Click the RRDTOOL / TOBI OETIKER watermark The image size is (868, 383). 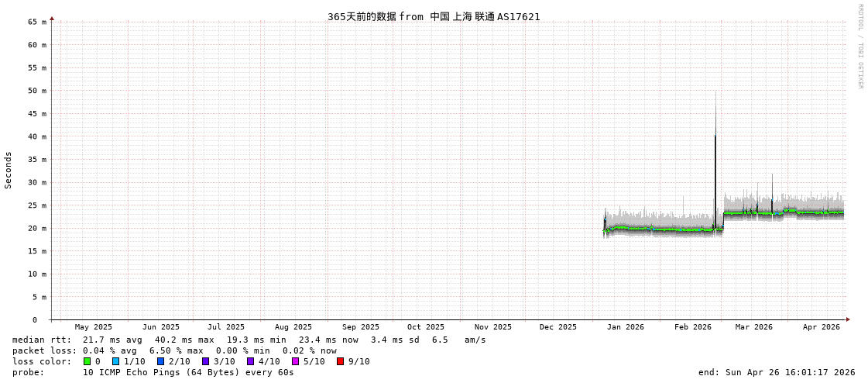click(x=859, y=46)
